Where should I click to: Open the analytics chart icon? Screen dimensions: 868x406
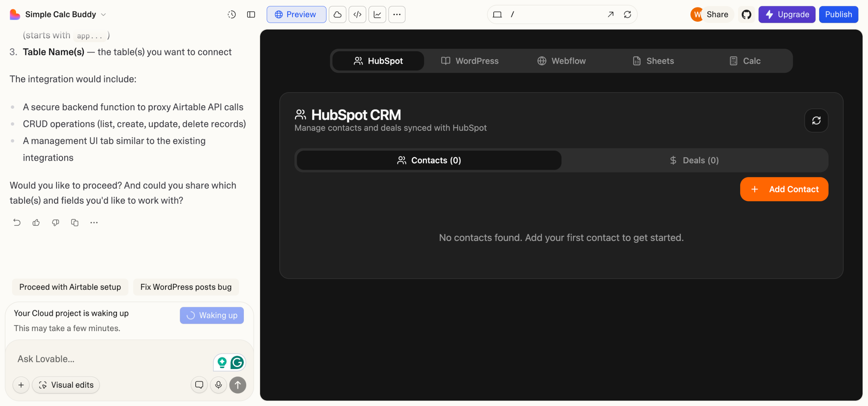(x=377, y=15)
